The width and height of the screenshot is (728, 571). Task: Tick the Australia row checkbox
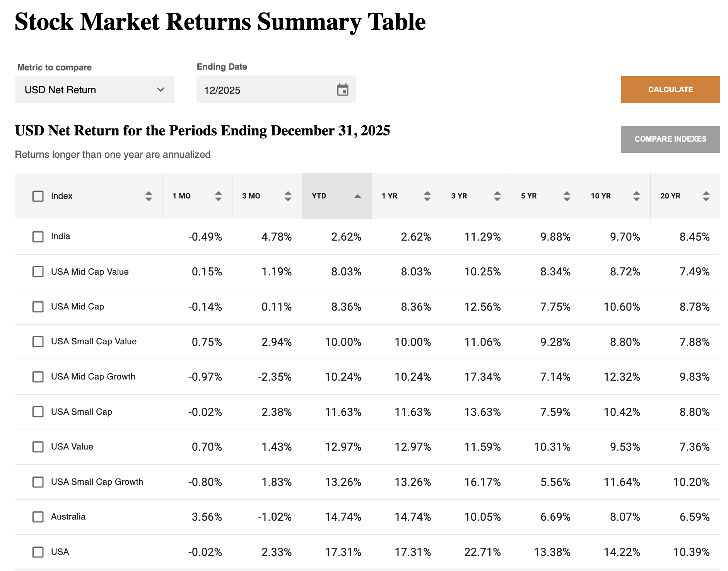pyautogui.click(x=38, y=517)
